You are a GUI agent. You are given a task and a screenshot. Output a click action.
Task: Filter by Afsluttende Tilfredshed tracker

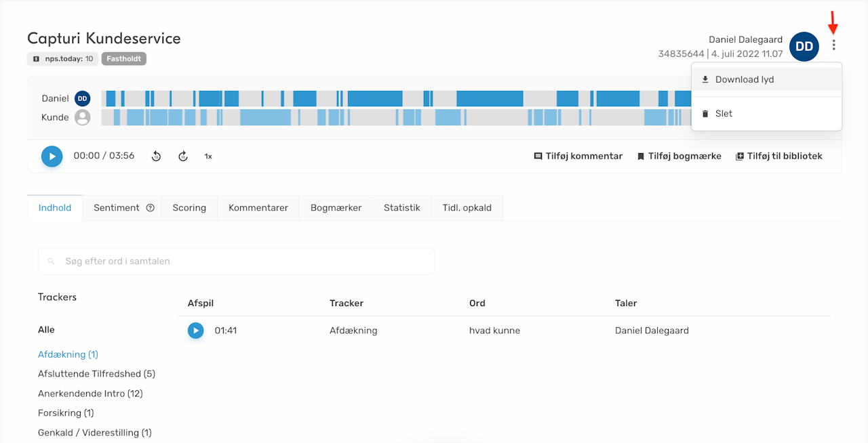(x=96, y=374)
